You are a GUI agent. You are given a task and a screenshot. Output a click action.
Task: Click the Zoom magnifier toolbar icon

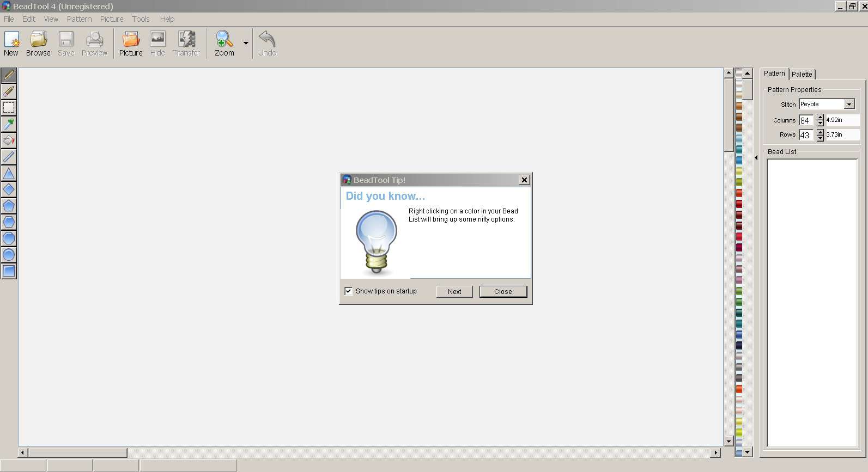click(x=224, y=44)
